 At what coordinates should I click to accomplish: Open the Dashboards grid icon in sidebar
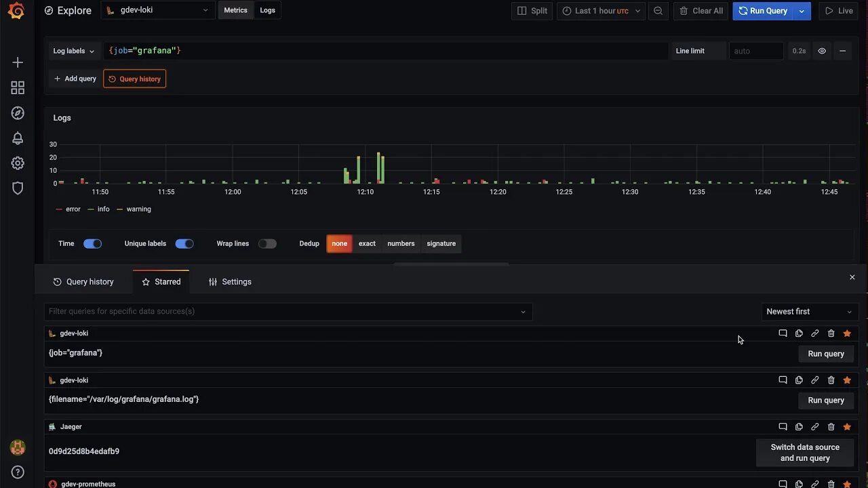coord(18,88)
